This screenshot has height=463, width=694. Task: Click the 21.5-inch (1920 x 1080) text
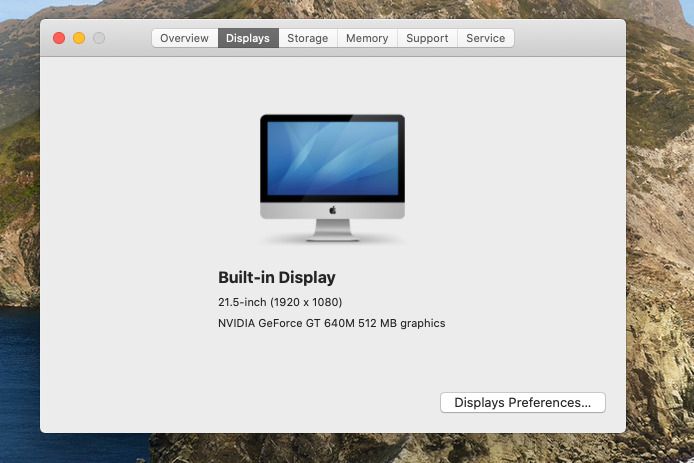coord(280,302)
